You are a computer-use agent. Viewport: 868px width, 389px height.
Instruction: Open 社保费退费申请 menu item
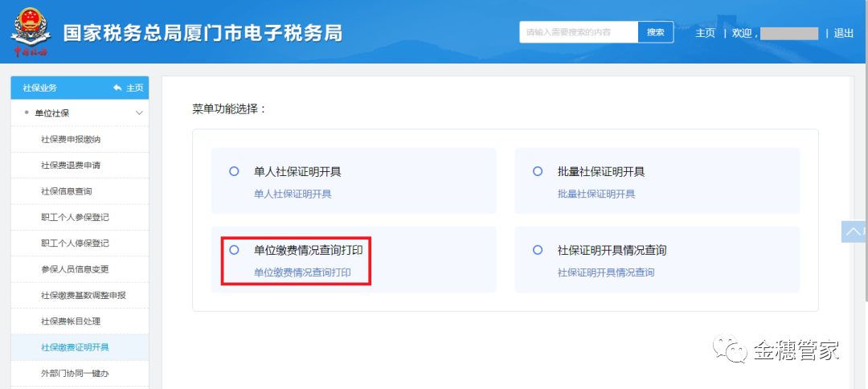pyautogui.click(x=80, y=165)
